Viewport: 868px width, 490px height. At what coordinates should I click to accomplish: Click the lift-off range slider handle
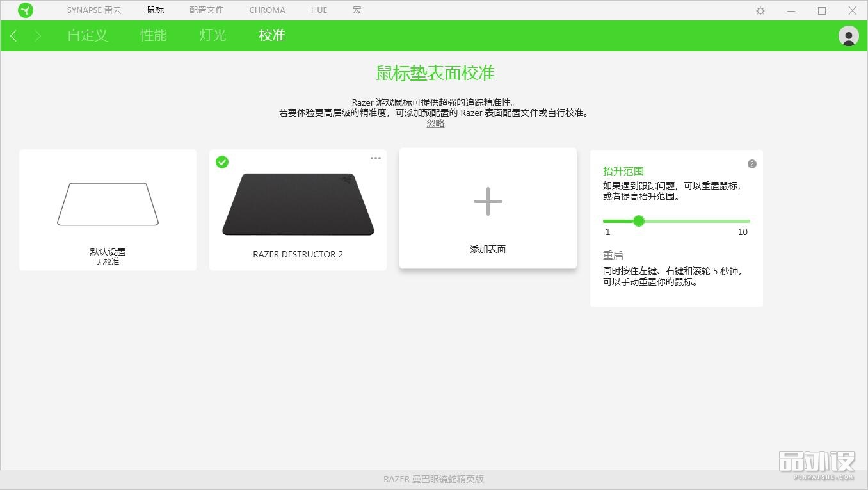tap(639, 221)
